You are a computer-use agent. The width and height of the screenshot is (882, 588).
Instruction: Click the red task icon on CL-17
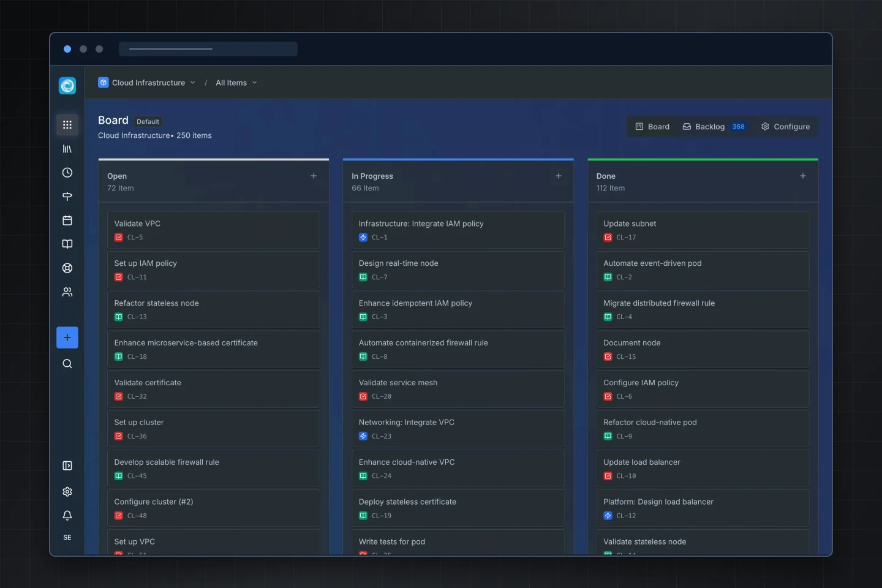(x=608, y=238)
